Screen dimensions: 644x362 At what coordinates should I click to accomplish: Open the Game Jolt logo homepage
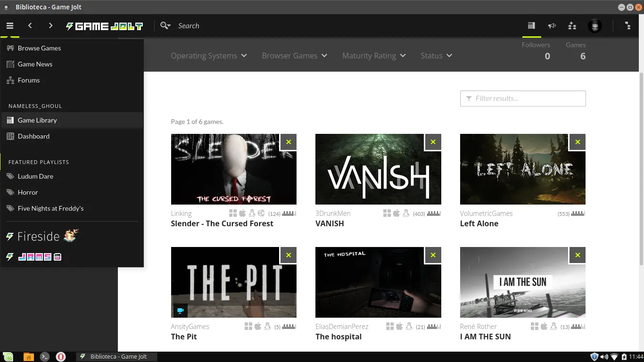click(104, 26)
